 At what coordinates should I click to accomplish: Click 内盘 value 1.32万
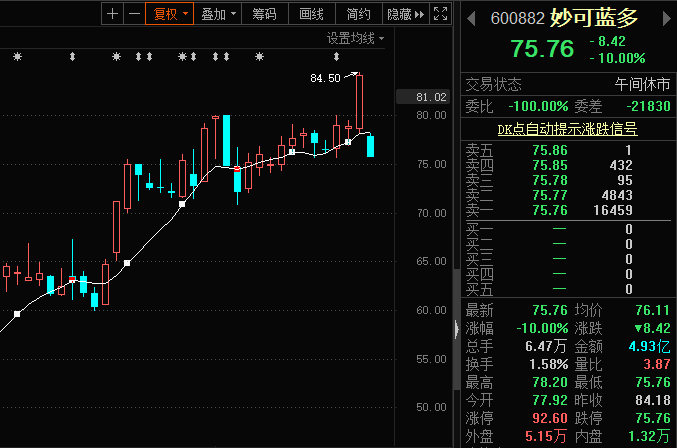649,436
